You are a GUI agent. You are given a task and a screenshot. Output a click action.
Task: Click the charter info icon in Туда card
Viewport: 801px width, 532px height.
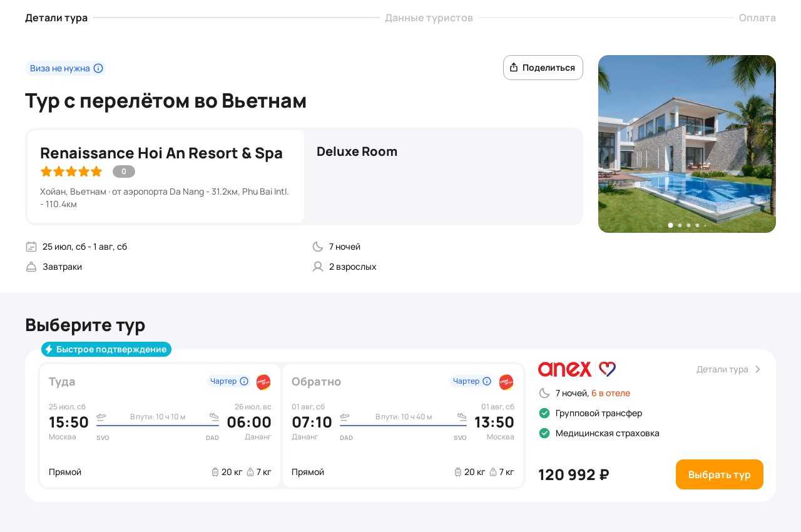point(244,381)
